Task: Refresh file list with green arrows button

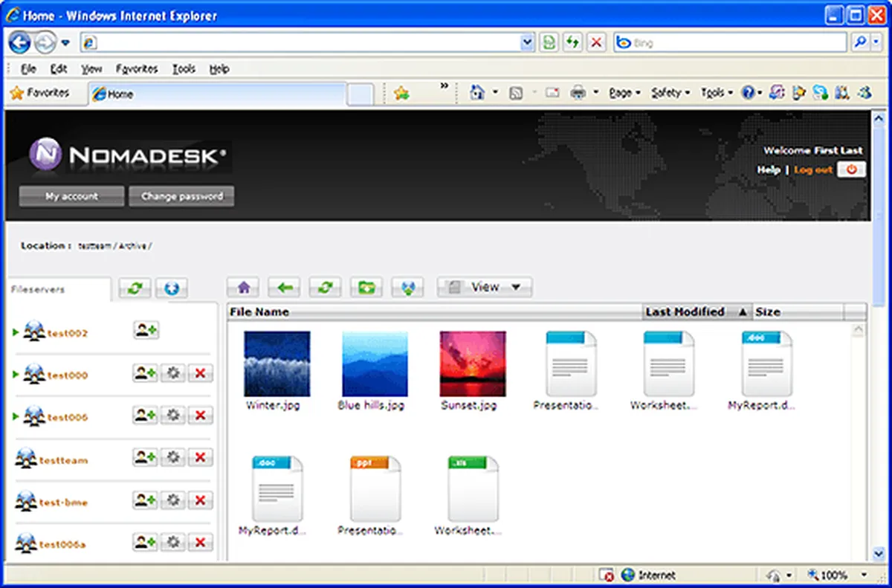Action: point(325,287)
